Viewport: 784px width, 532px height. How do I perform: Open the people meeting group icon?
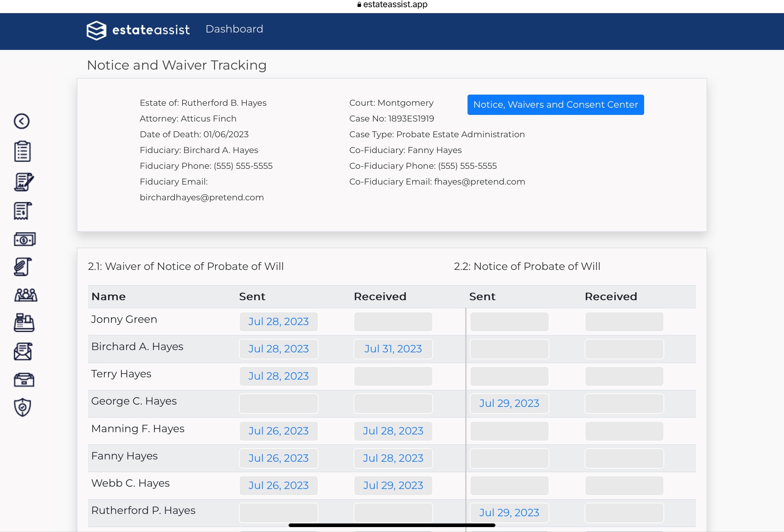[26, 295]
